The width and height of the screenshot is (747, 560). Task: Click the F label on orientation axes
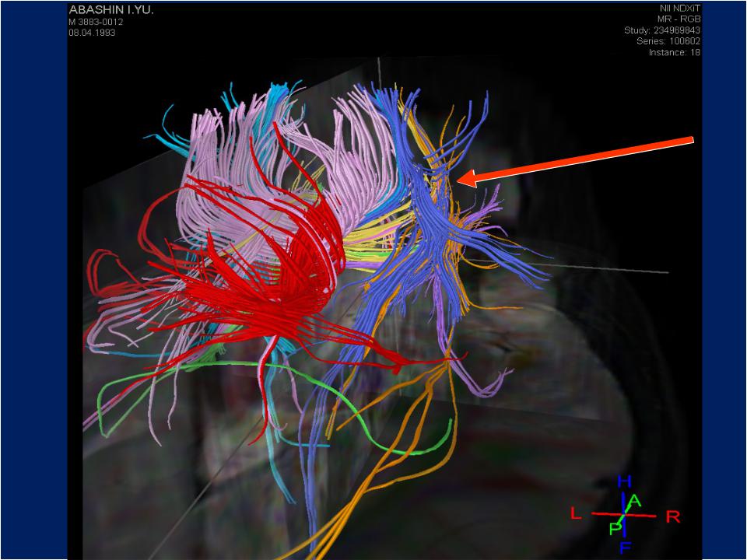(x=625, y=548)
